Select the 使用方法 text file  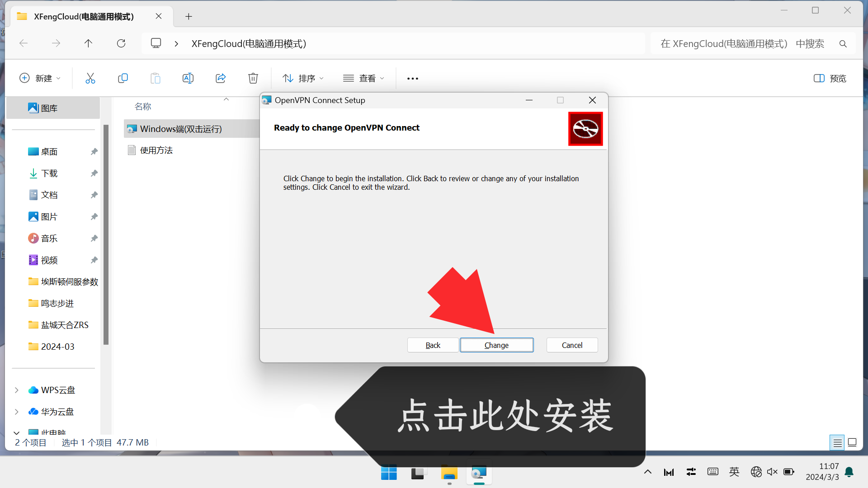[156, 150]
